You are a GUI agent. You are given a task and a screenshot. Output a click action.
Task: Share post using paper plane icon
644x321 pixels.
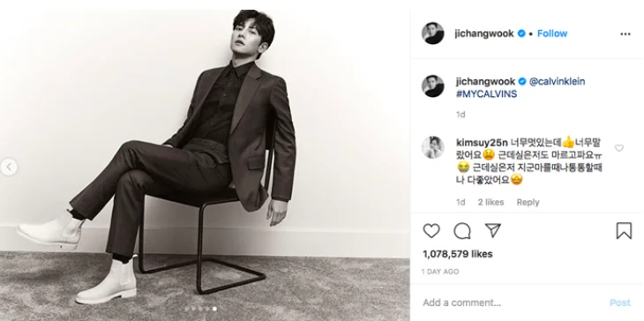point(493,230)
